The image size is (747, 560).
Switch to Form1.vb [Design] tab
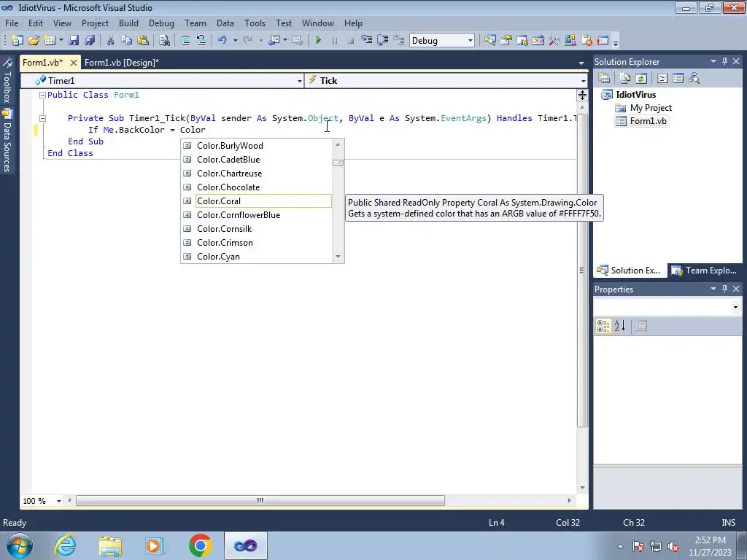tap(122, 63)
